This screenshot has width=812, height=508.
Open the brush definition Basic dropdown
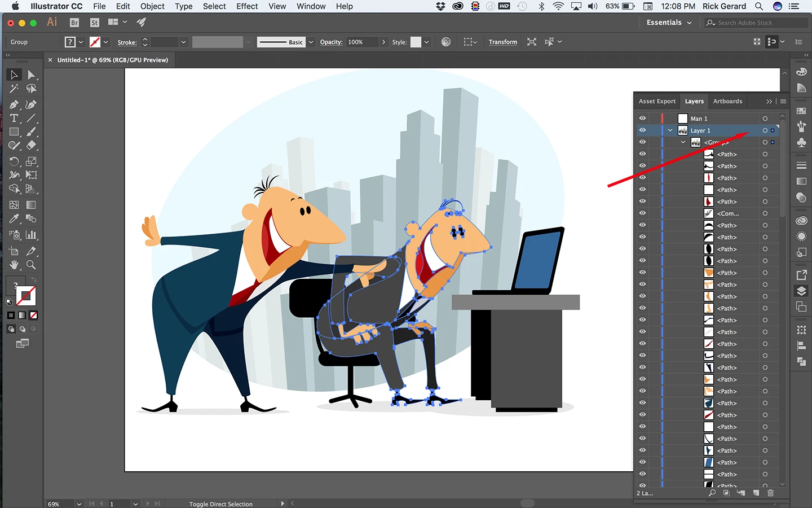pos(311,42)
